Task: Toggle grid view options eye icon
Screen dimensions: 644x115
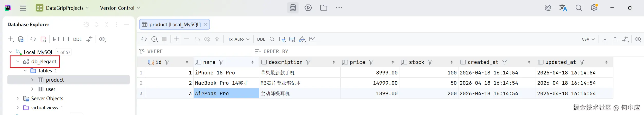Action: click(x=638, y=39)
